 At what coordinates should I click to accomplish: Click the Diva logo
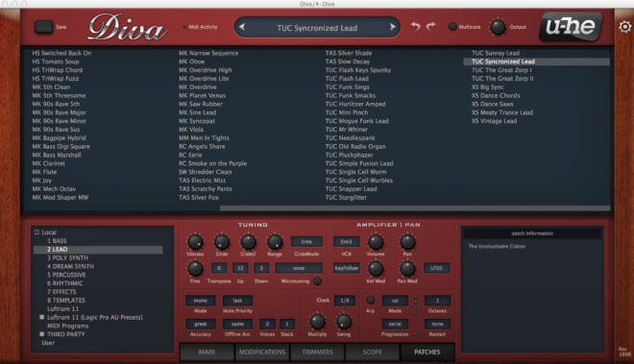[127, 27]
